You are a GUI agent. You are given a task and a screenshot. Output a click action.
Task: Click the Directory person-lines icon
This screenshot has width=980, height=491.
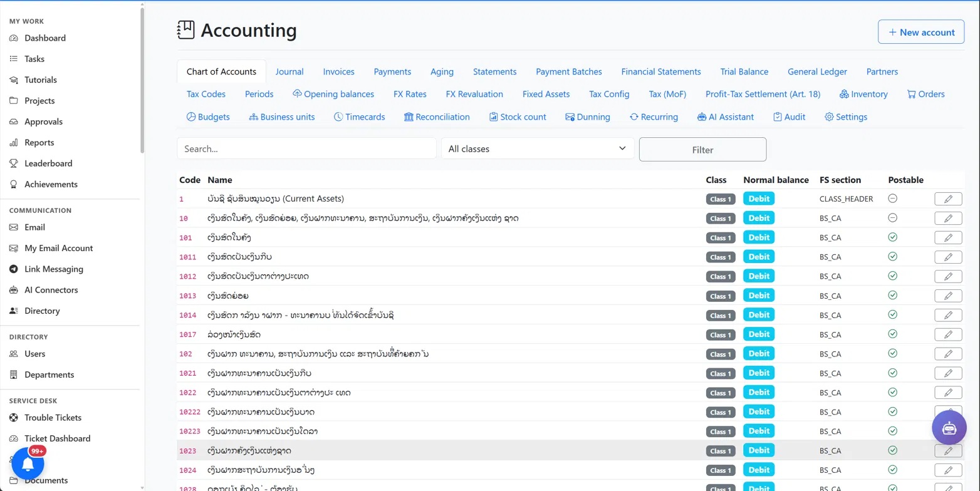tap(14, 311)
